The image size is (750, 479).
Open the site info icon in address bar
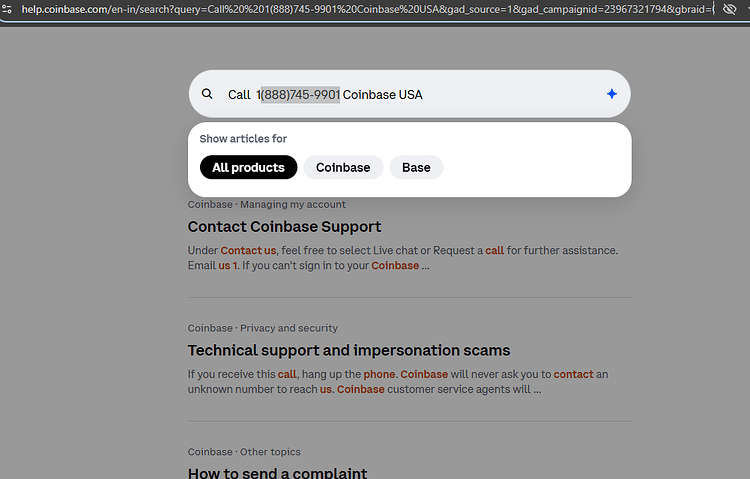click(x=7, y=9)
